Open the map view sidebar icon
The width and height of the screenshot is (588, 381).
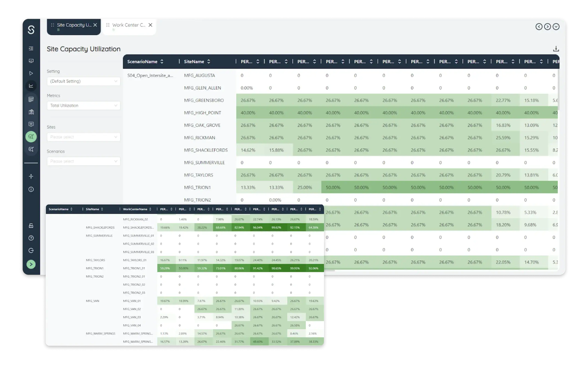click(x=31, y=112)
